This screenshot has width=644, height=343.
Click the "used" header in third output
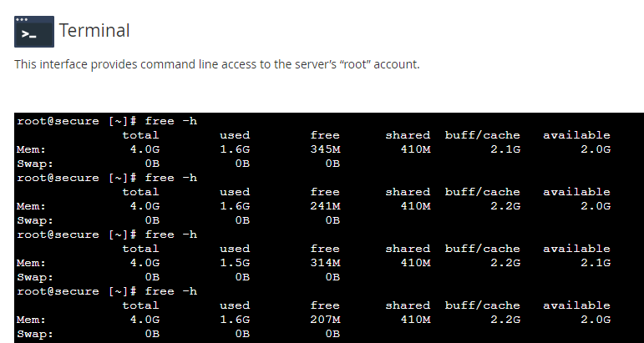pyautogui.click(x=235, y=249)
